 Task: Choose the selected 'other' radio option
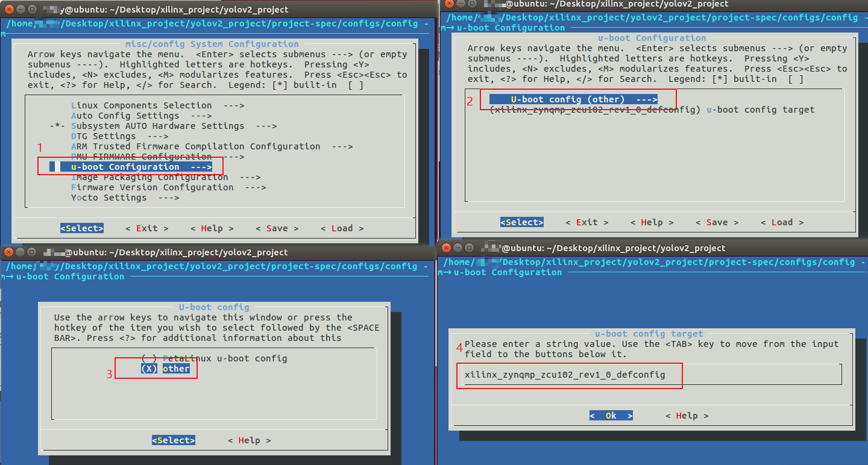(x=165, y=369)
